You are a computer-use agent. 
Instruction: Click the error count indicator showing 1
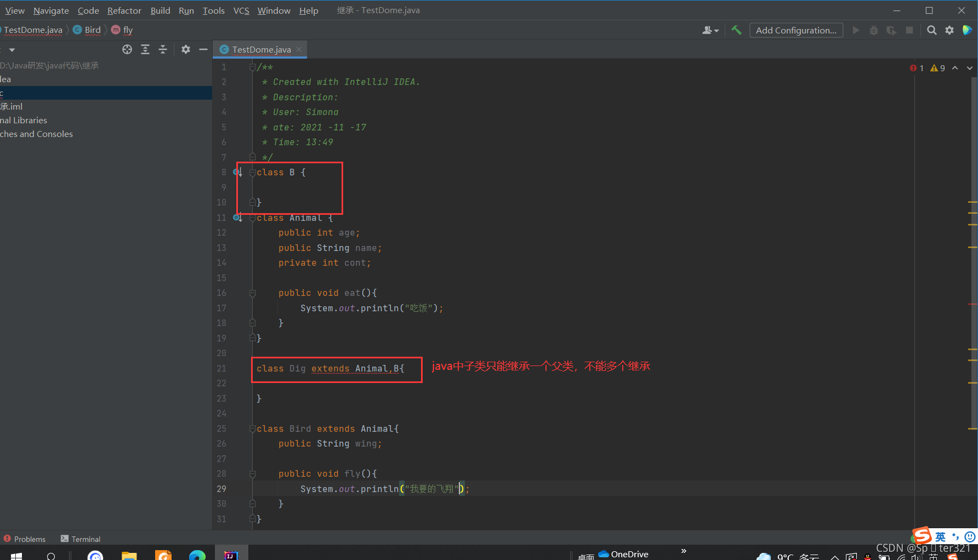pos(917,68)
